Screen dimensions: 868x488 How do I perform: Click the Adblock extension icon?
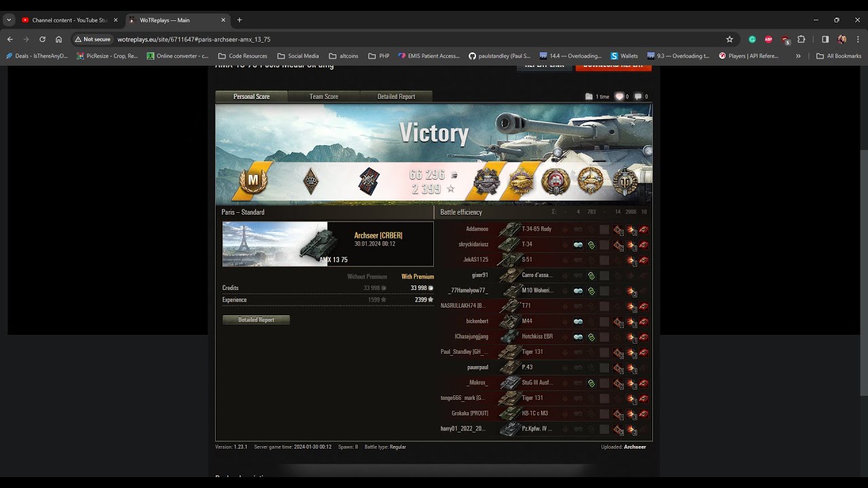coord(768,39)
